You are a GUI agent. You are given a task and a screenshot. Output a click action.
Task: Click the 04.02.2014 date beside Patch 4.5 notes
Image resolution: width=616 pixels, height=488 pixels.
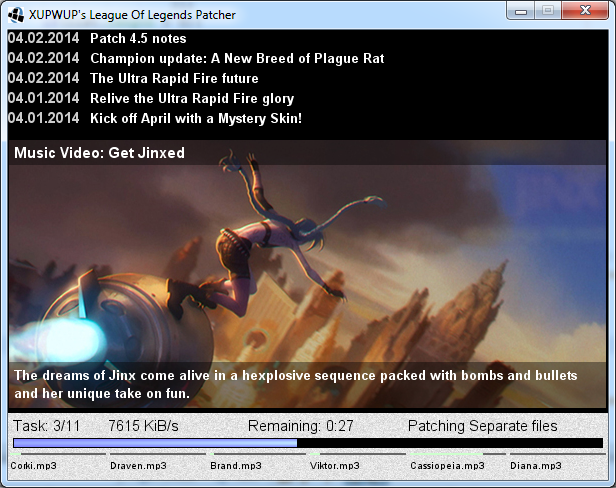click(44, 39)
